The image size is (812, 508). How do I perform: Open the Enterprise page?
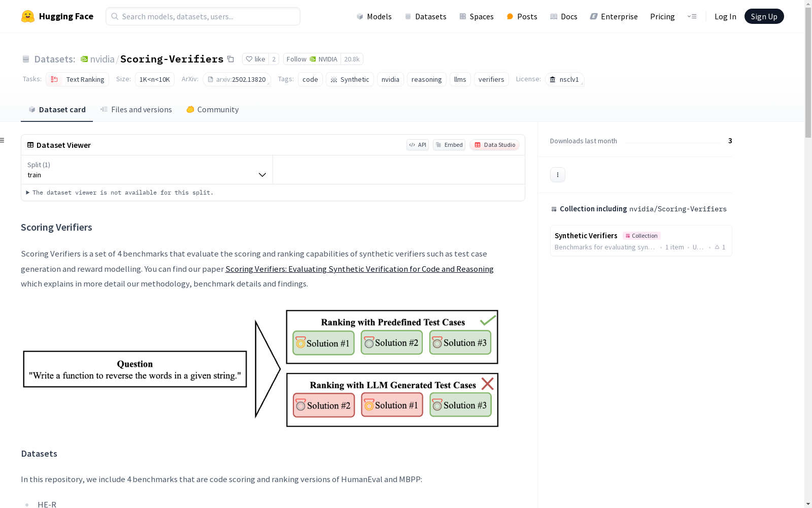pos(614,16)
